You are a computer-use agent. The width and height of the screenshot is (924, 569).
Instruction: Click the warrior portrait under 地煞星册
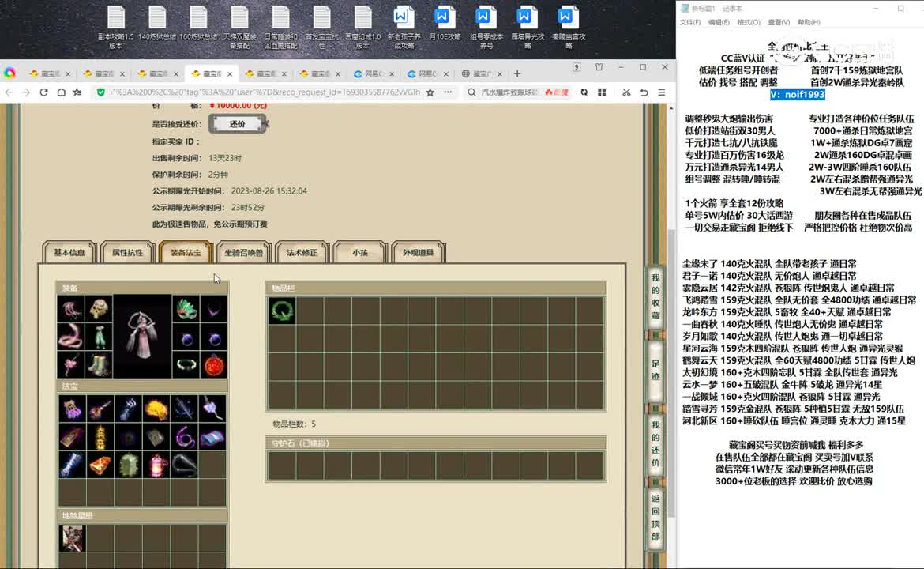(x=72, y=537)
